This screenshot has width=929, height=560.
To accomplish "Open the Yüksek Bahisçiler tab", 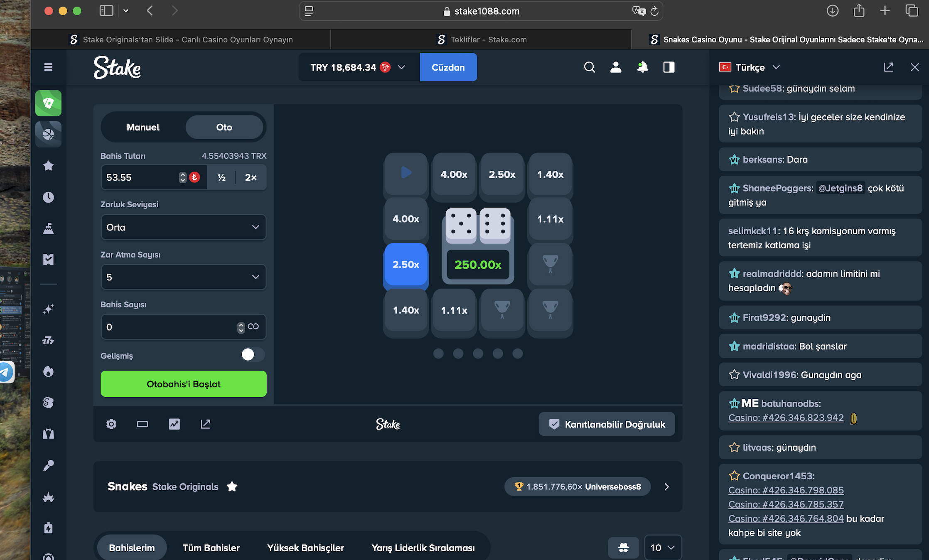I will [x=305, y=548].
